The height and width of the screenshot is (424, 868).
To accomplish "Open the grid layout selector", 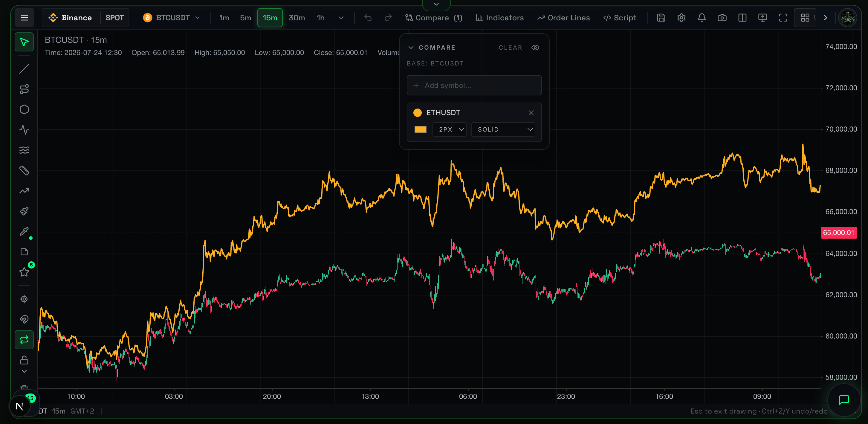I will click(x=805, y=18).
